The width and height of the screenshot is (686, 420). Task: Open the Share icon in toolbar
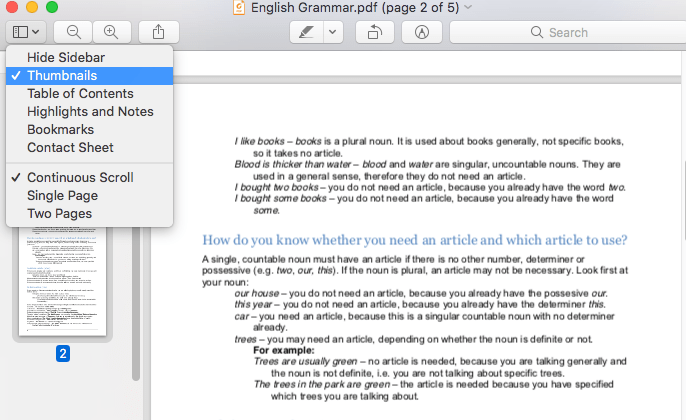pyautogui.click(x=158, y=32)
